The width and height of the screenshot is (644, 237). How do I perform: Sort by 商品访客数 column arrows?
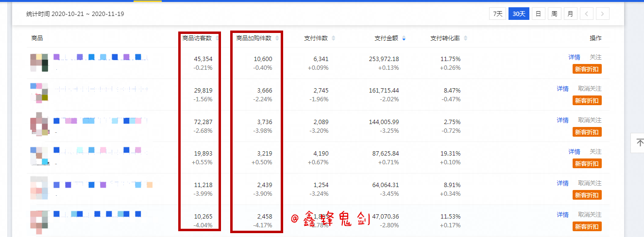(217, 38)
